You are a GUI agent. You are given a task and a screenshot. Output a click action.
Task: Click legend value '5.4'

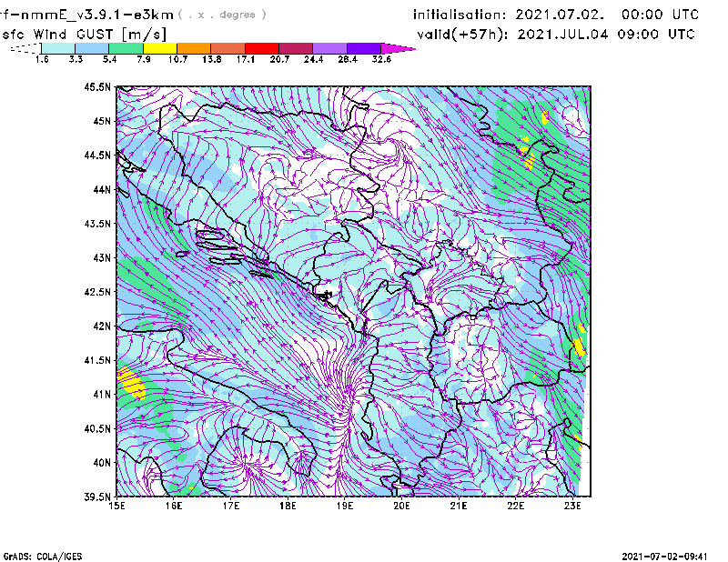(109, 59)
